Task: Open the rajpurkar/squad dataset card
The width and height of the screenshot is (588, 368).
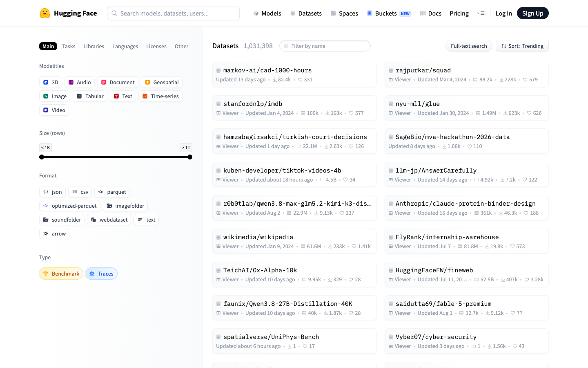Action: coord(467,74)
